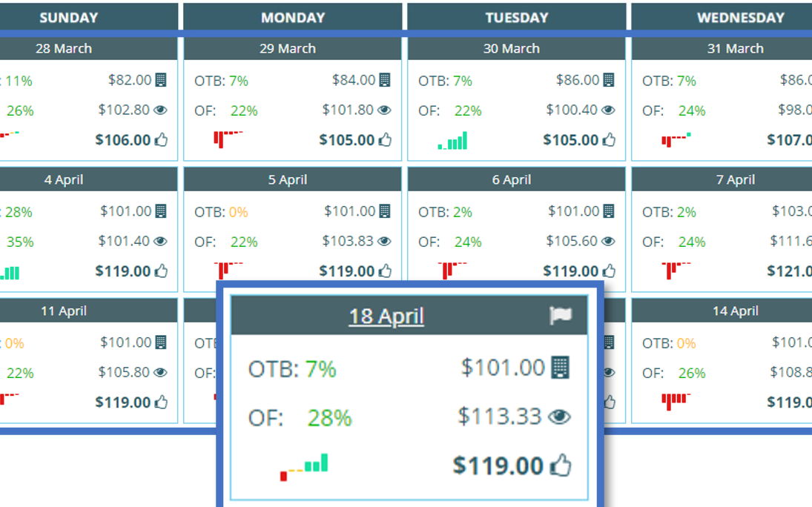Click thumbs-up icon on 30 March card
Screen dimensions: 812x507
608,139
